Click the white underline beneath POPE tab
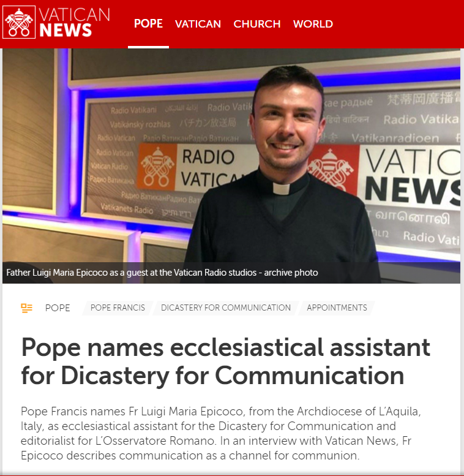The image size is (464, 476). click(148, 47)
